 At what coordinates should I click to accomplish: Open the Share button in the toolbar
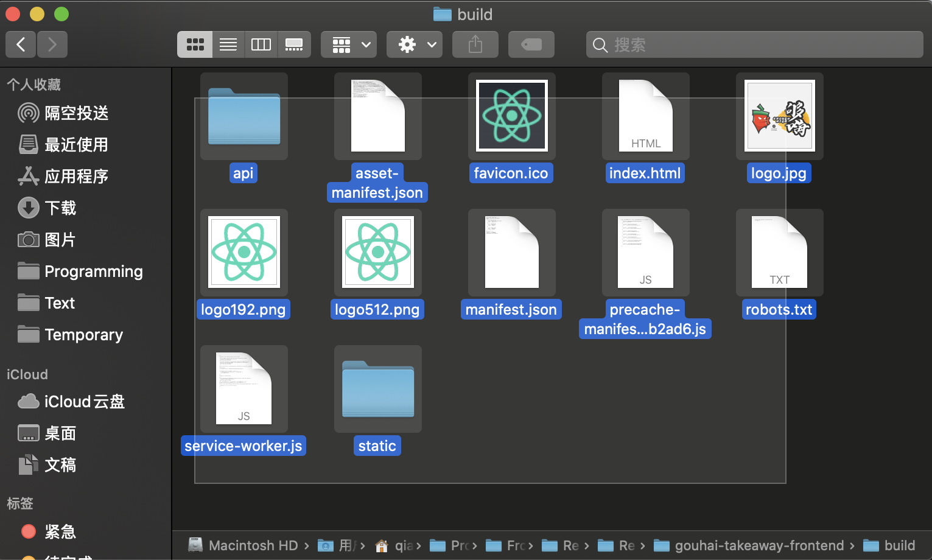[475, 44]
